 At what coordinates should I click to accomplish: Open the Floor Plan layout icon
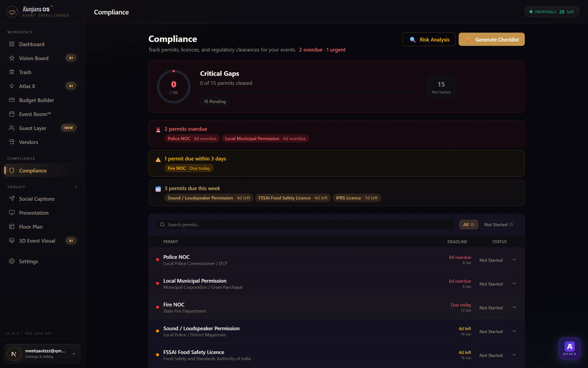(x=12, y=227)
